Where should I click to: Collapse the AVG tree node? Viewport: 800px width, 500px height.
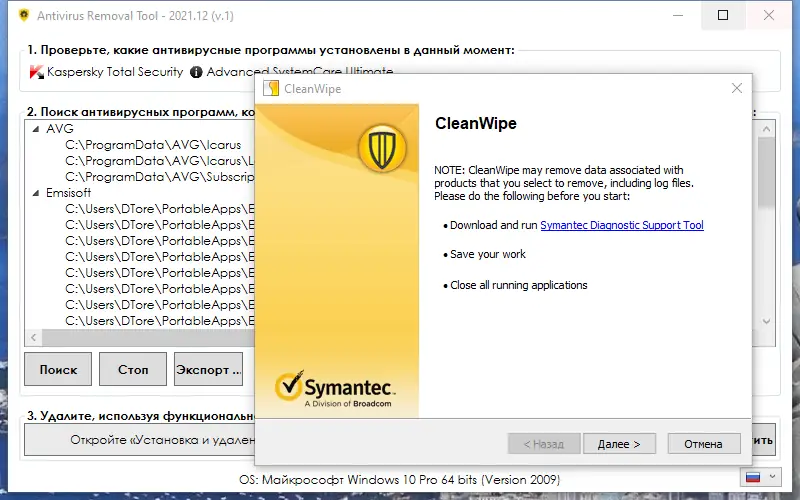point(37,129)
